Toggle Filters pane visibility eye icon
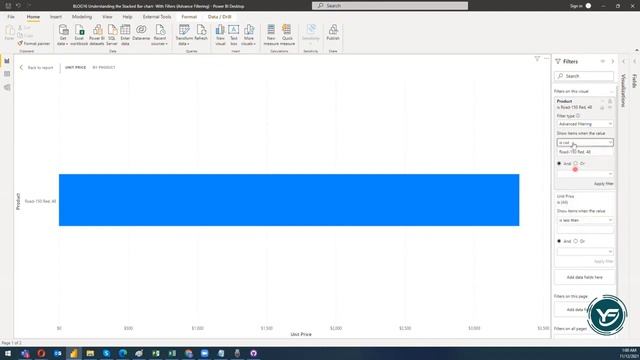 [602, 61]
